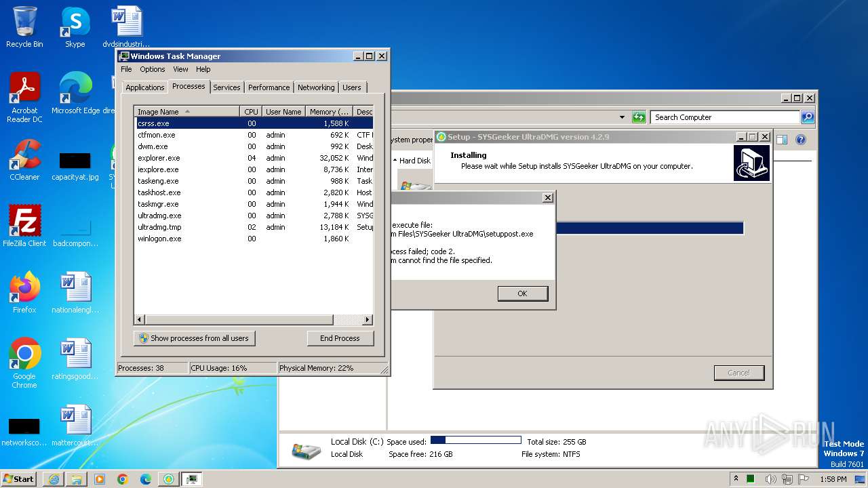Click the End Process button
Viewport: 868px width, 488px height.
coord(340,338)
